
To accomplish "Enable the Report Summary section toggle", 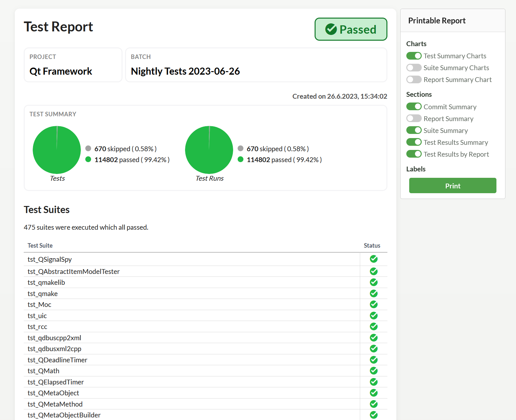I will point(414,118).
